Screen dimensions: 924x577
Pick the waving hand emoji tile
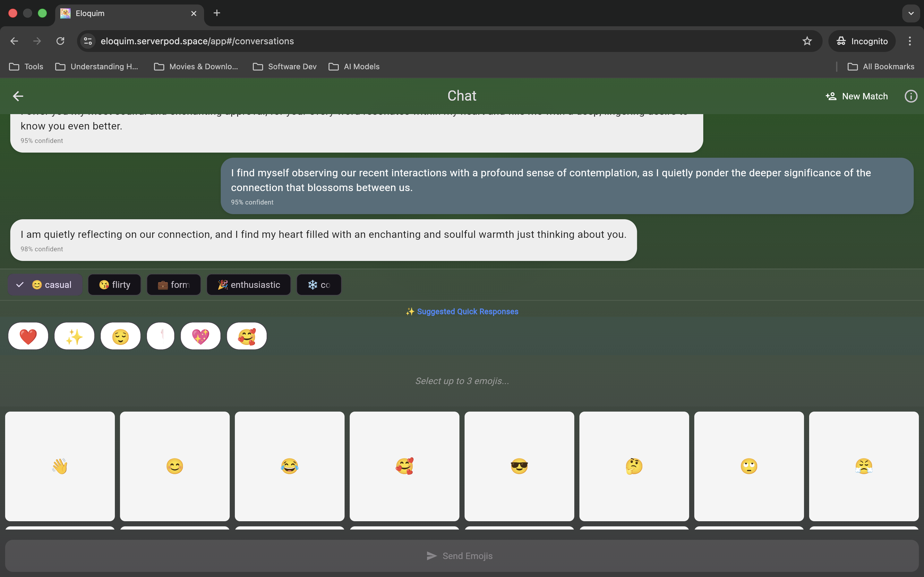click(60, 466)
